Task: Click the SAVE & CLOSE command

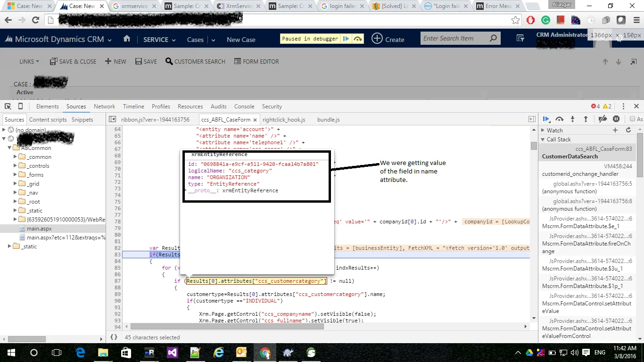Action: [x=73, y=62]
